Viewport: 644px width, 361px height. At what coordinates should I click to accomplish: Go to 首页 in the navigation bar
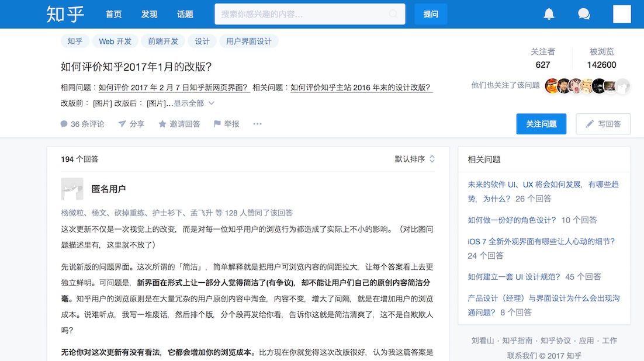point(113,14)
